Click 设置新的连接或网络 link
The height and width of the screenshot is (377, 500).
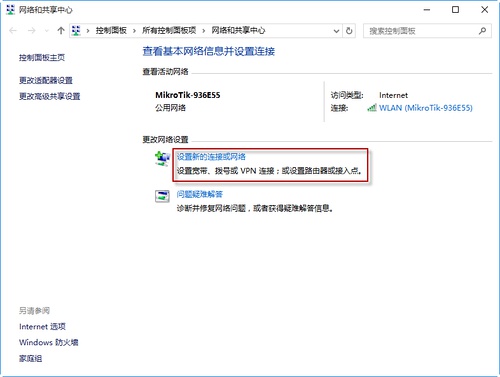tap(211, 157)
